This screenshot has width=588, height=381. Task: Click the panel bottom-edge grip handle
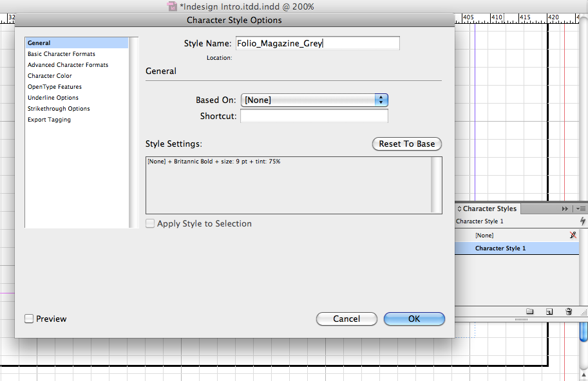pyautogui.click(x=521, y=320)
